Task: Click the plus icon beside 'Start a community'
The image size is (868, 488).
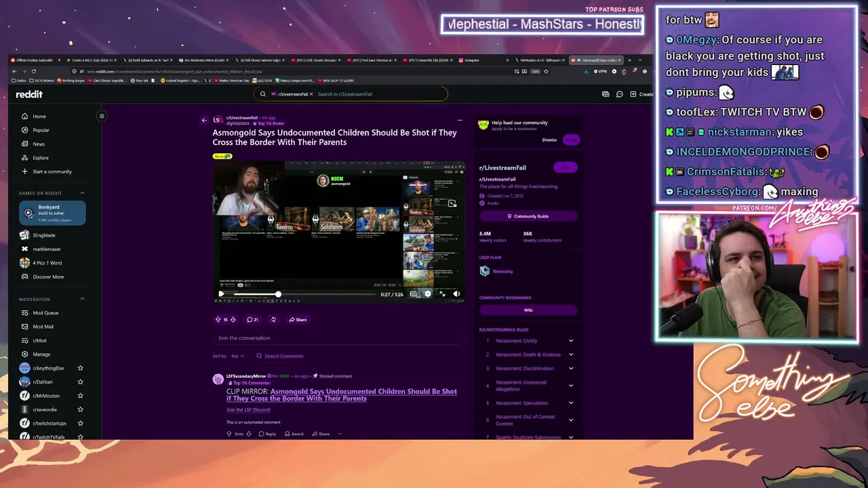Action: [x=25, y=171]
